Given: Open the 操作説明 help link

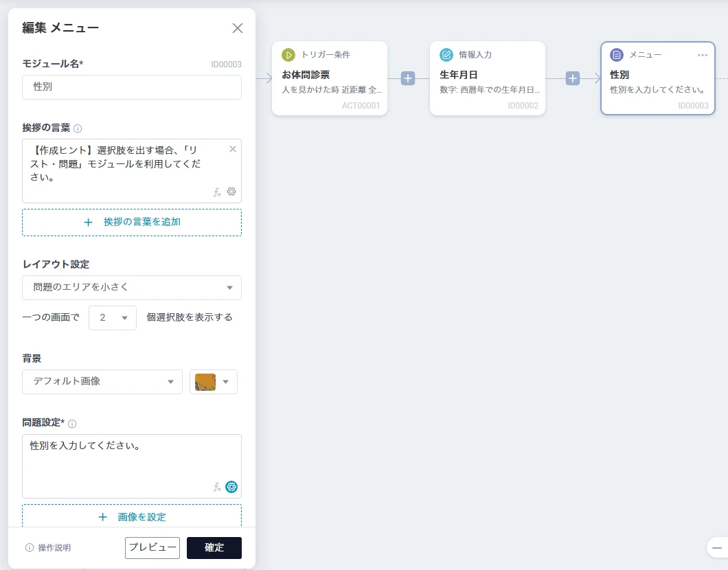Looking at the screenshot, I should coord(48,548).
